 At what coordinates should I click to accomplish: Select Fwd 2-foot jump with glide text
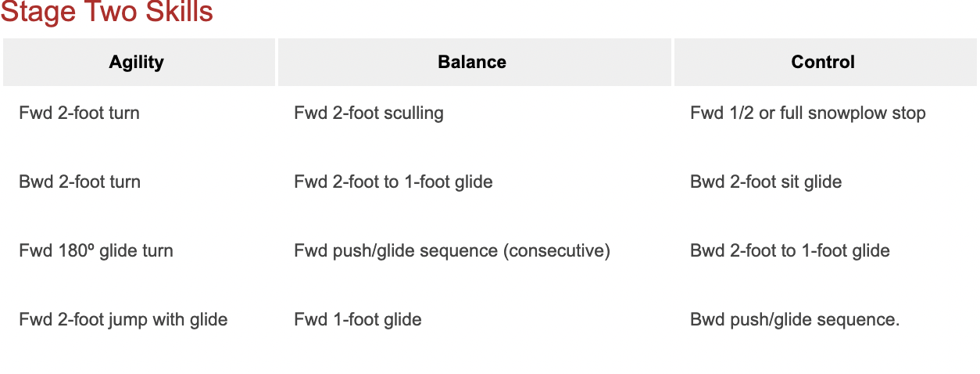coord(123,320)
